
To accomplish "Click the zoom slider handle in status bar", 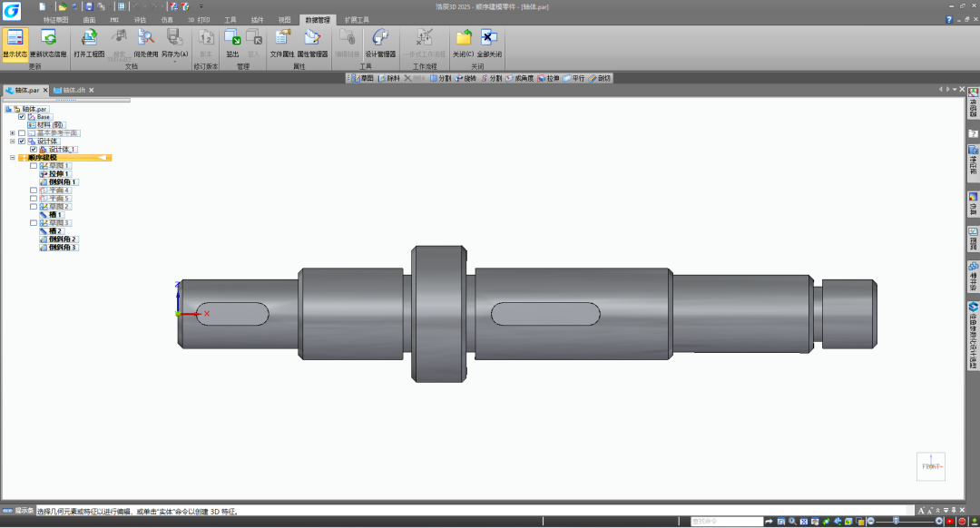I will 896,521.
